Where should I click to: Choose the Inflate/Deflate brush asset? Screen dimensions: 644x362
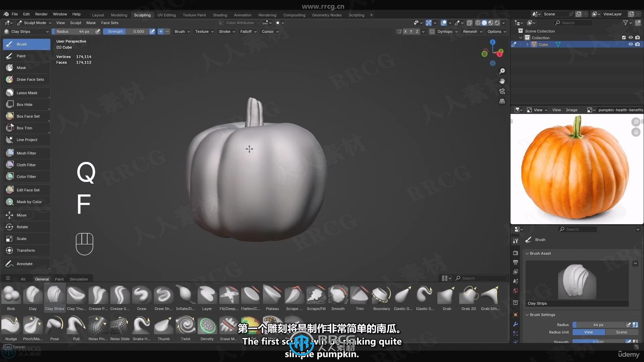185,298
